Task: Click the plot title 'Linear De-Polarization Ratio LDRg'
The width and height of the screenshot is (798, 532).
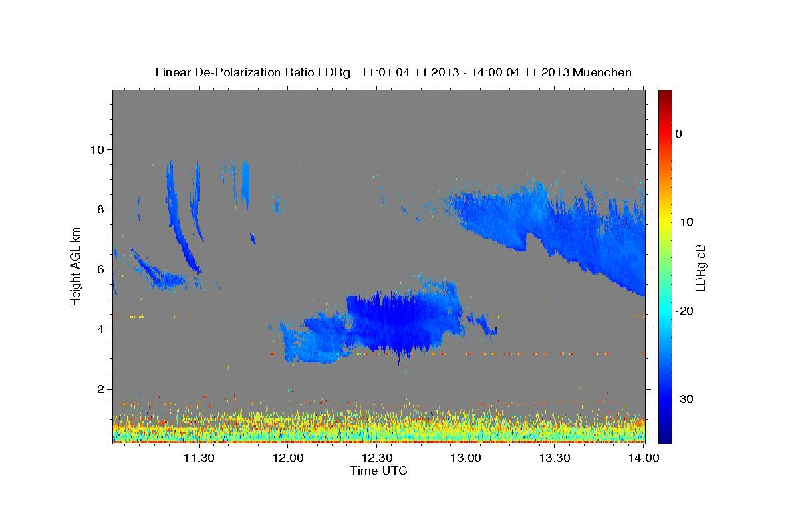Action: coord(253,72)
